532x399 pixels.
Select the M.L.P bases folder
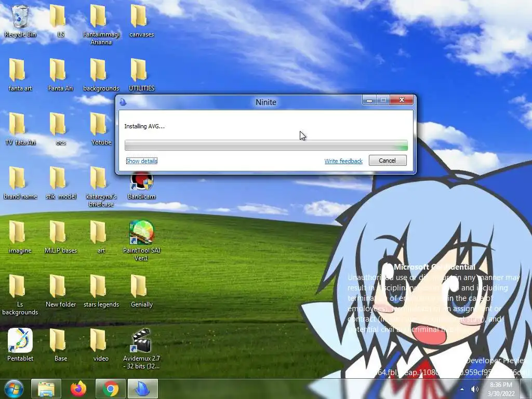60,237
